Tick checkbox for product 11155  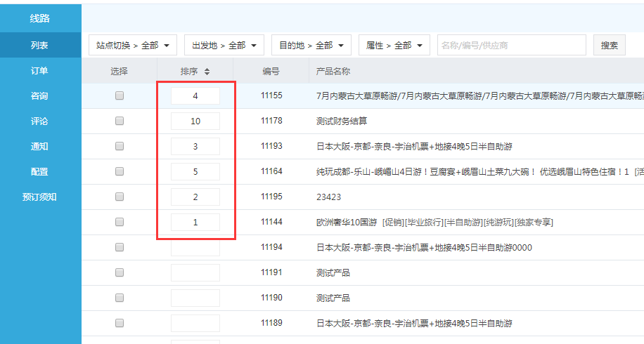click(x=120, y=95)
